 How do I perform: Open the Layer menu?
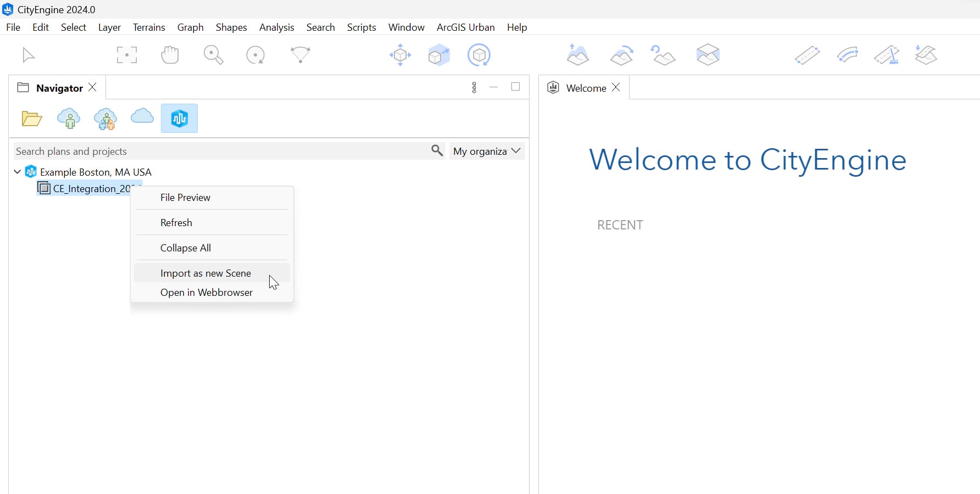[109, 27]
